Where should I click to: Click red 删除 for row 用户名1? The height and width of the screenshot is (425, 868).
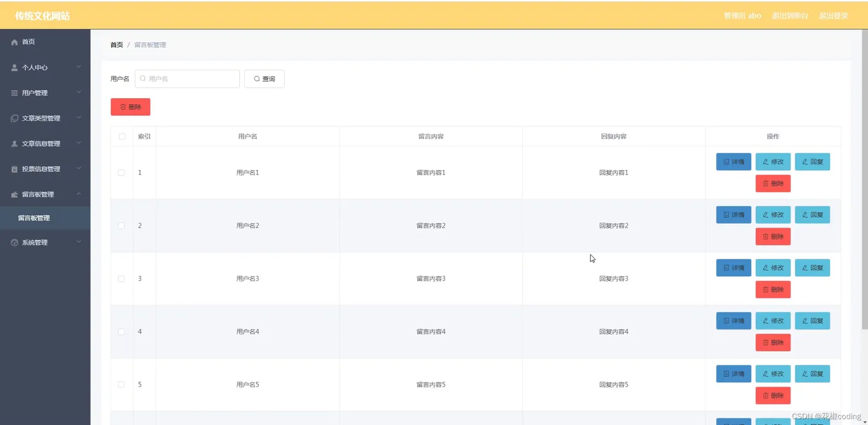773,184
